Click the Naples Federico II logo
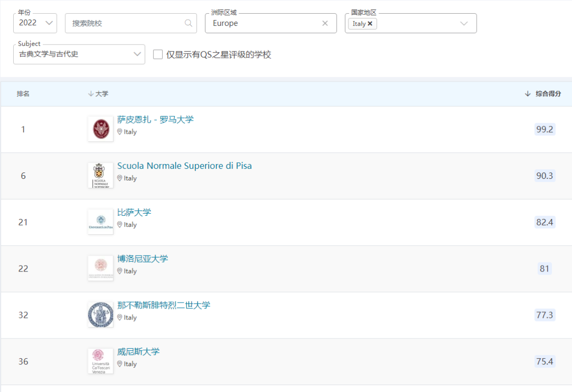 (101, 315)
